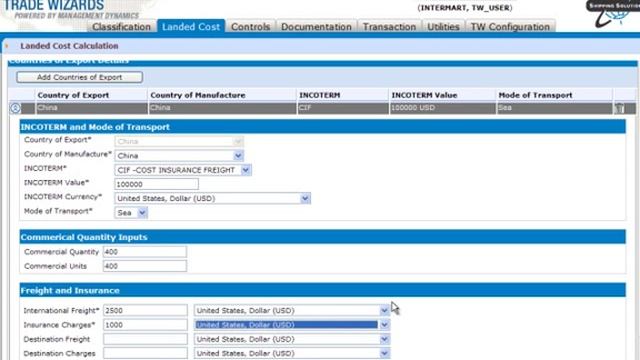Click the CIF cell in the China row

[343, 108]
